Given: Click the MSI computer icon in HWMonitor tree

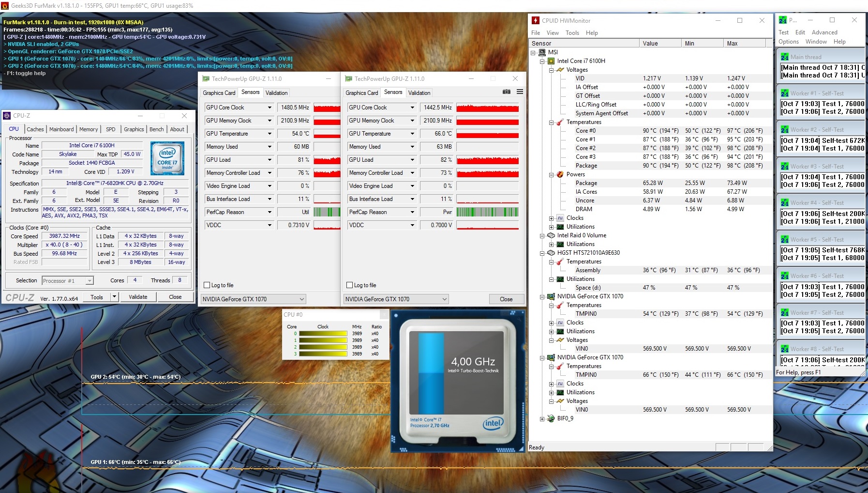Looking at the screenshot, I should coord(542,52).
